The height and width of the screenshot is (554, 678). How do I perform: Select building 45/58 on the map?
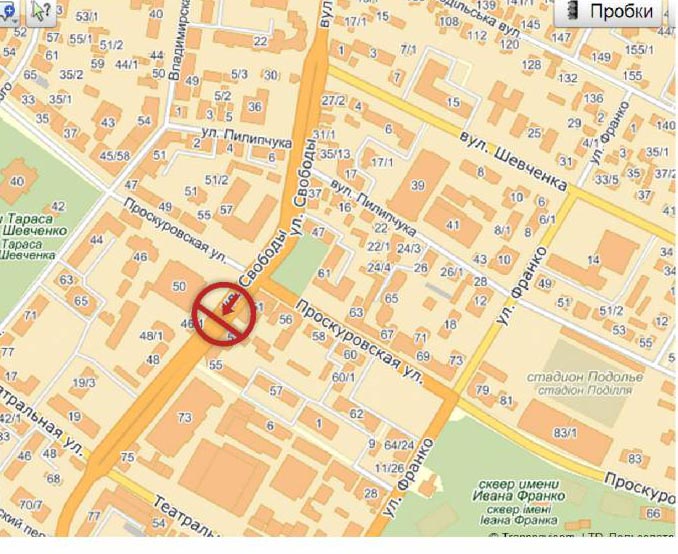[115, 155]
